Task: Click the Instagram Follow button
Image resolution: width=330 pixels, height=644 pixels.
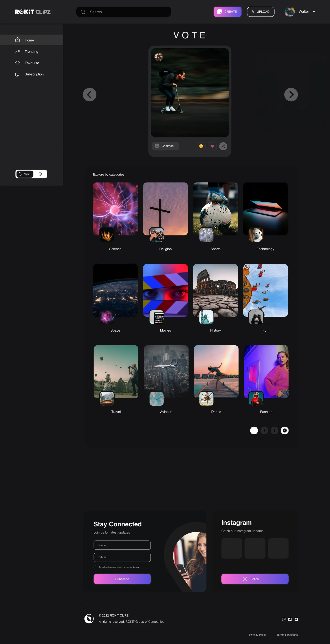Action: click(x=255, y=579)
